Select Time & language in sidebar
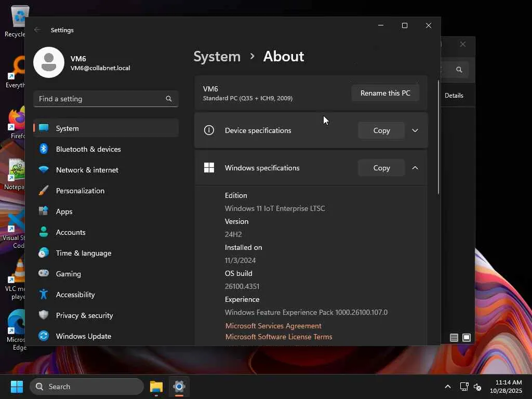 coord(106,253)
